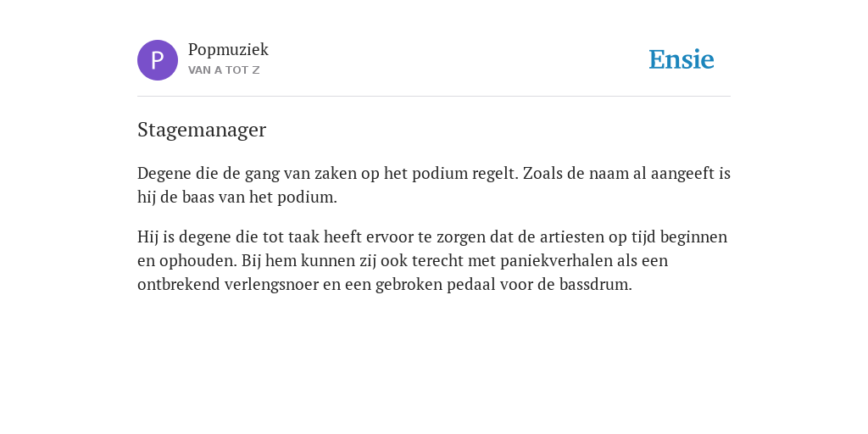Click the purple P avatar icon
The height and width of the screenshot is (434, 868).
coord(158,60)
